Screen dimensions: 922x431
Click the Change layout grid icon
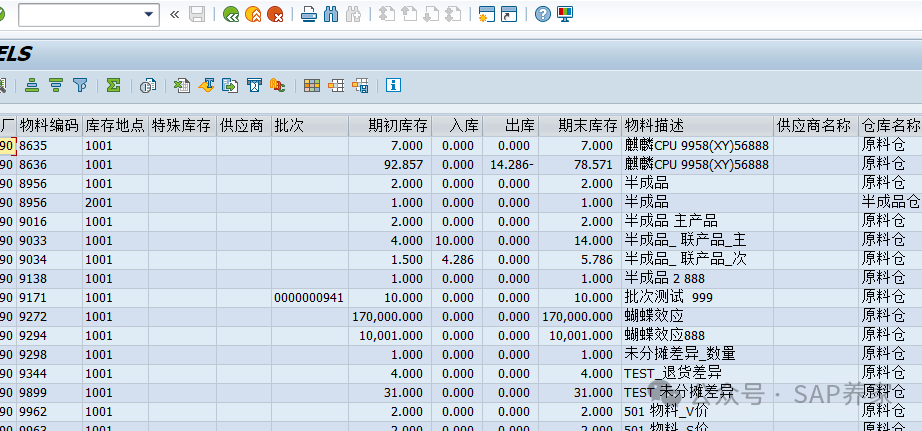point(312,86)
